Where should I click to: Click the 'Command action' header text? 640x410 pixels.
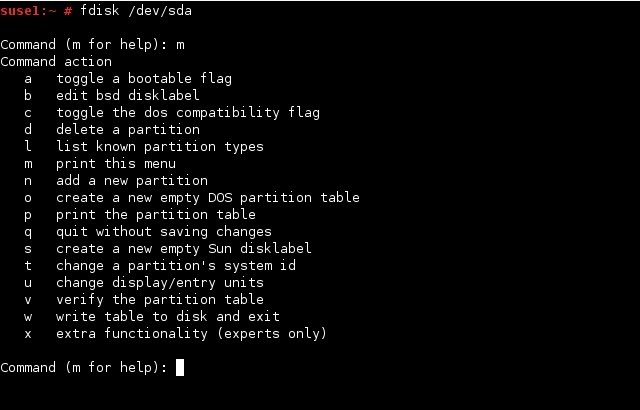pyautogui.click(x=56, y=62)
